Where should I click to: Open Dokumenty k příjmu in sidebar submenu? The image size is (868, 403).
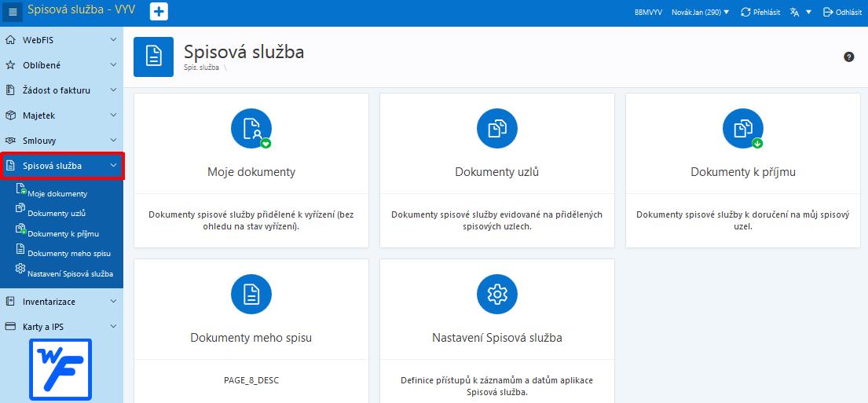point(63,233)
